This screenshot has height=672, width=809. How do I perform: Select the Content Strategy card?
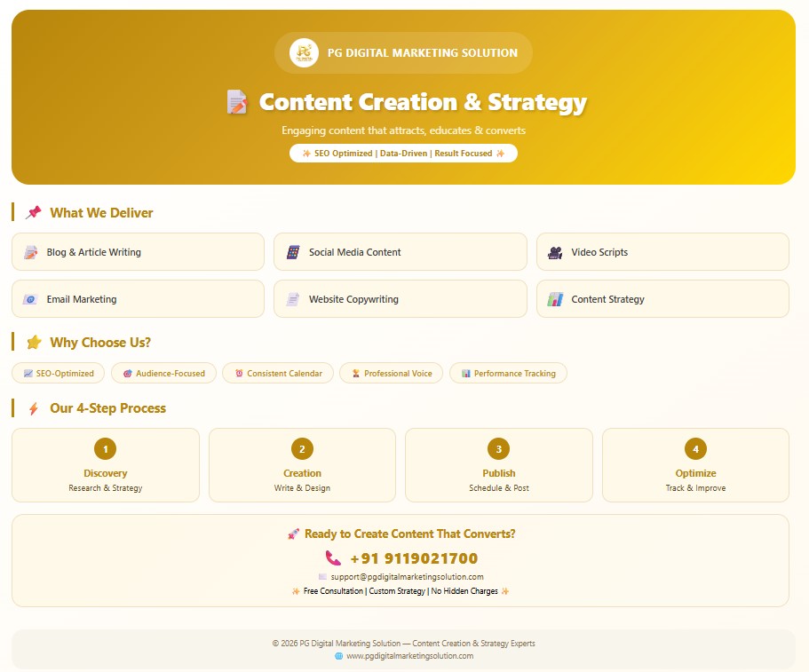point(663,299)
